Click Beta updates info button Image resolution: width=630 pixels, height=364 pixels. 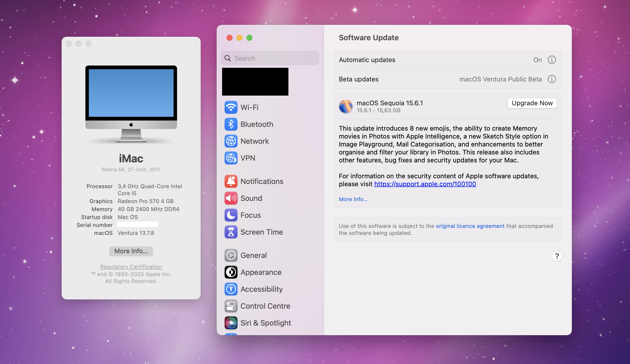click(x=551, y=79)
